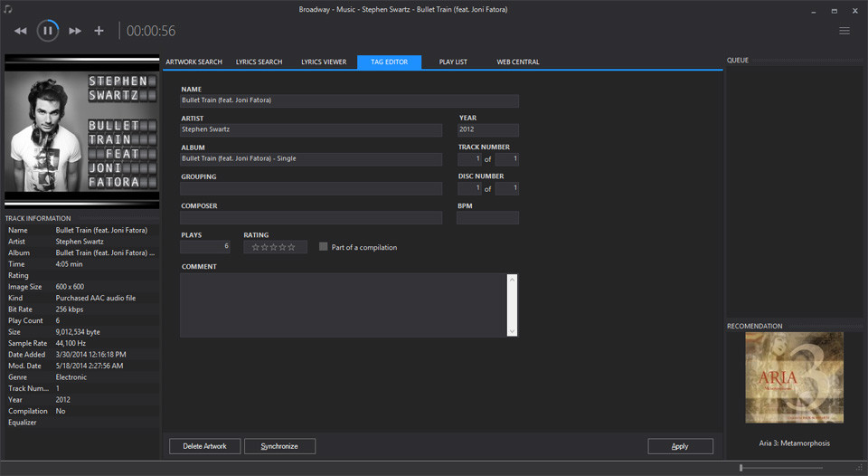Click the Composer input field
This screenshot has height=476, width=868.
pyautogui.click(x=311, y=218)
